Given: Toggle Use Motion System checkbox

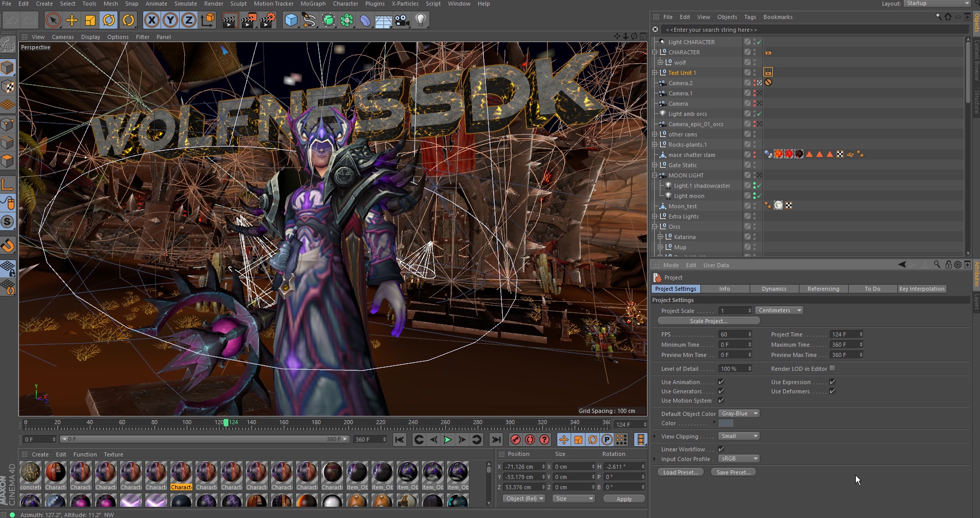Looking at the screenshot, I should 721,401.
